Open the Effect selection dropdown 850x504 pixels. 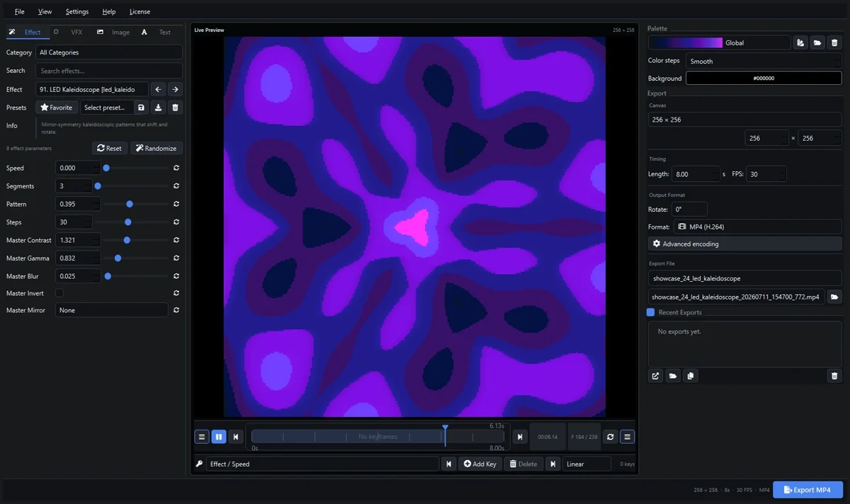[x=92, y=89]
